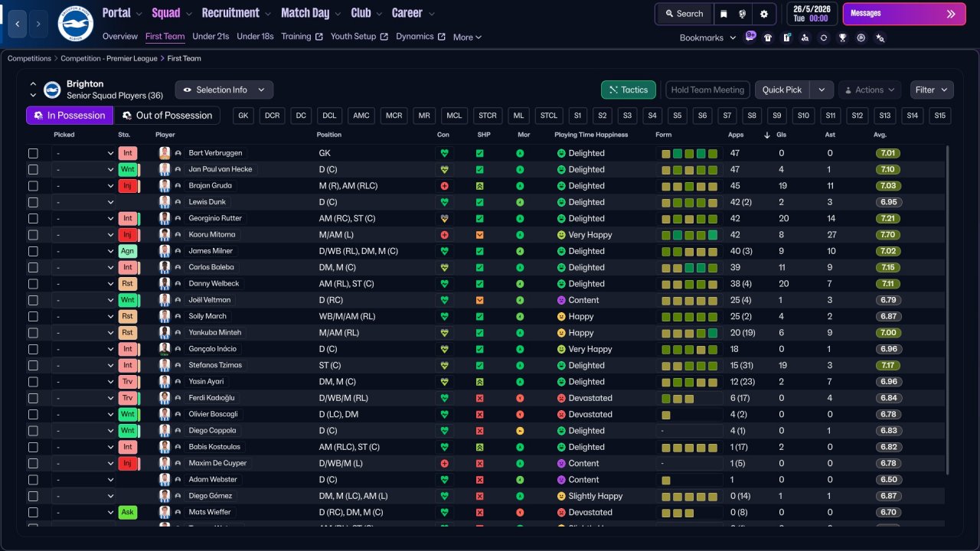
Task: Click the bookmark icon beside Search
Action: pyautogui.click(x=724, y=14)
